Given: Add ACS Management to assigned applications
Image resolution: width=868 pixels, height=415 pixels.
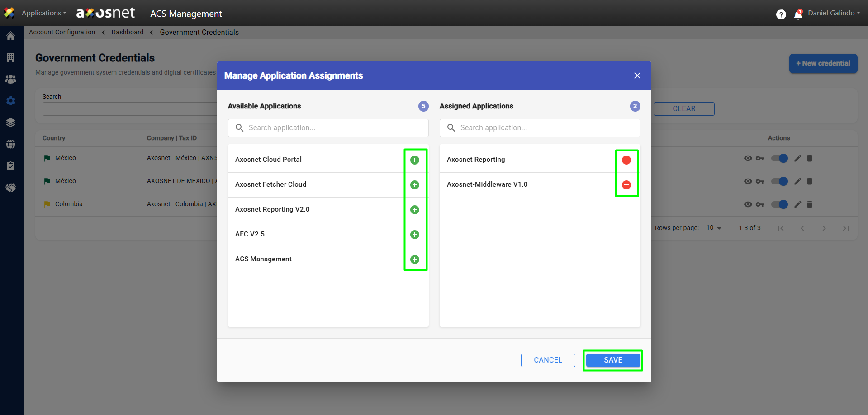Looking at the screenshot, I should pos(414,259).
